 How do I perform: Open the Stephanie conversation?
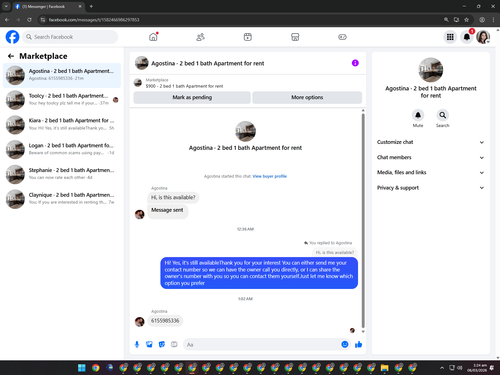pos(62,174)
